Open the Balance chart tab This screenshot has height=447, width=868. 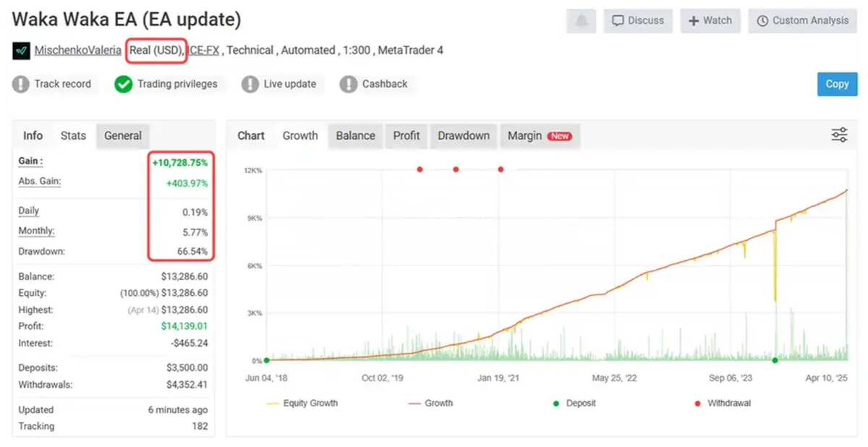point(355,135)
